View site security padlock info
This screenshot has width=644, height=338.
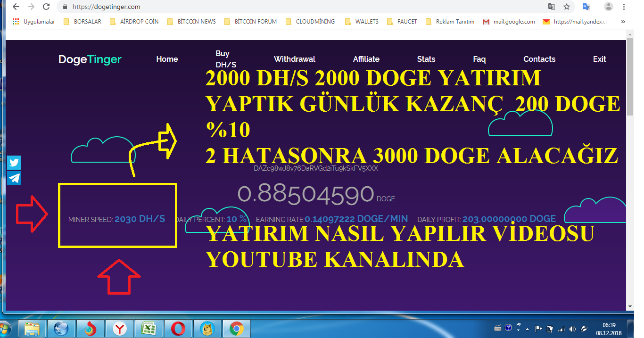[65, 7]
